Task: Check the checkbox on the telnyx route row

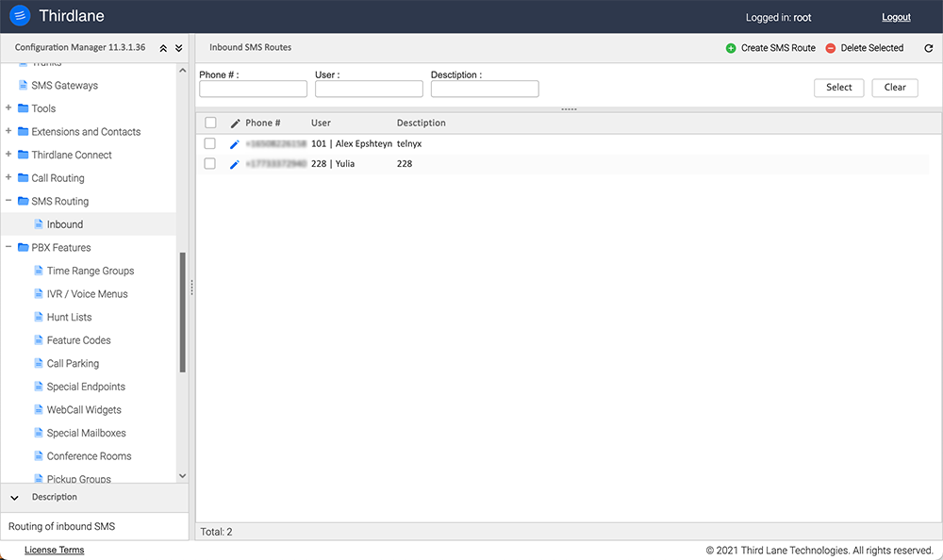Action: tap(210, 143)
